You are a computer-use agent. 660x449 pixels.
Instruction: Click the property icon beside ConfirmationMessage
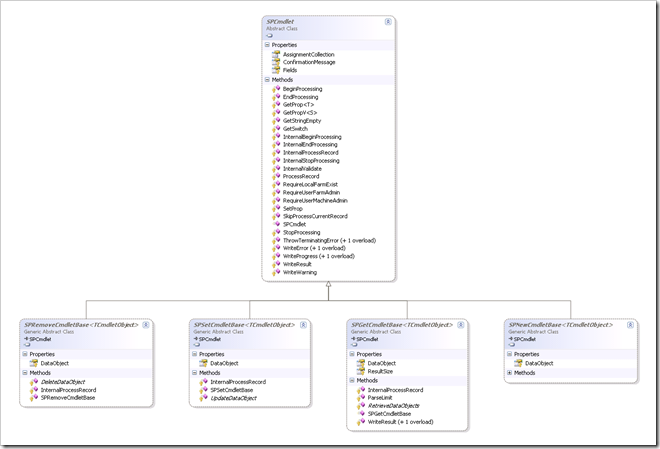pyautogui.click(x=276, y=62)
